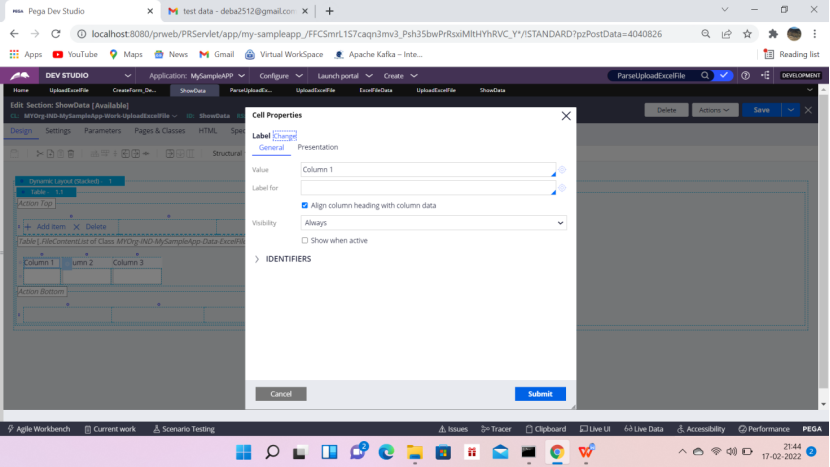Open the Configure menu
Viewport: 830px width, 467px height.
[x=280, y=76]
